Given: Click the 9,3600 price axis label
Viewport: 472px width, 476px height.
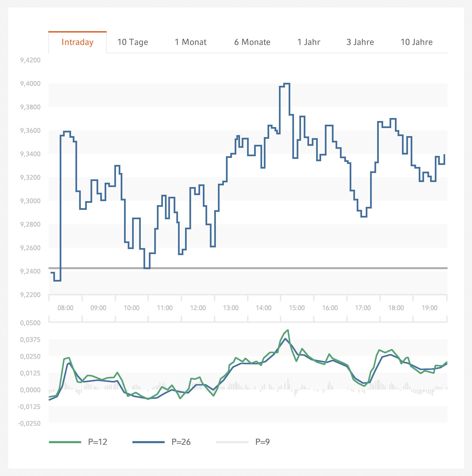Looking at the screenshot, I should (30, 131).
